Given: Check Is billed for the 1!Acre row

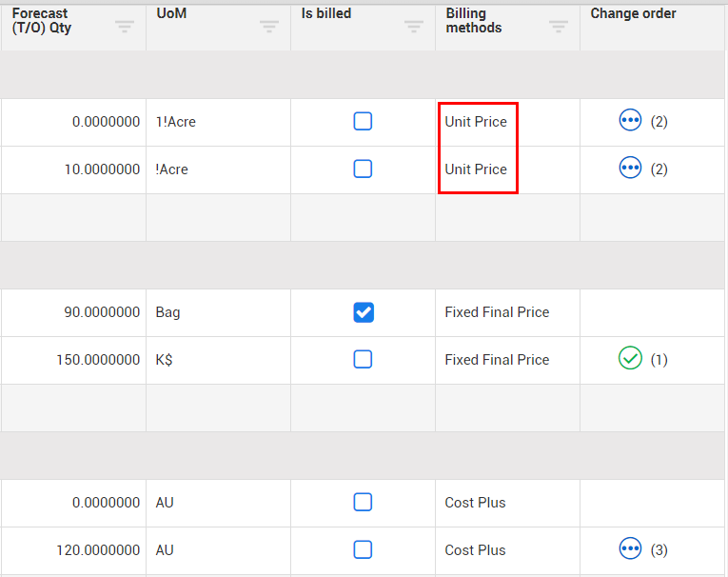Looking at the screenshot, I should pyautogui.click(x=363, y=121).
